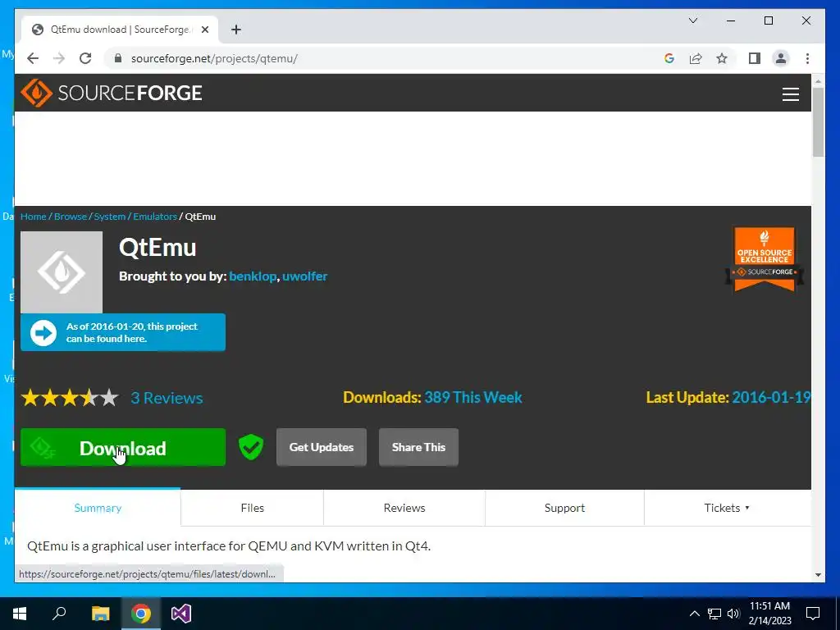Open the Chrome profile avatar
This screenshot has height=630, width=840.
point(781,58)
